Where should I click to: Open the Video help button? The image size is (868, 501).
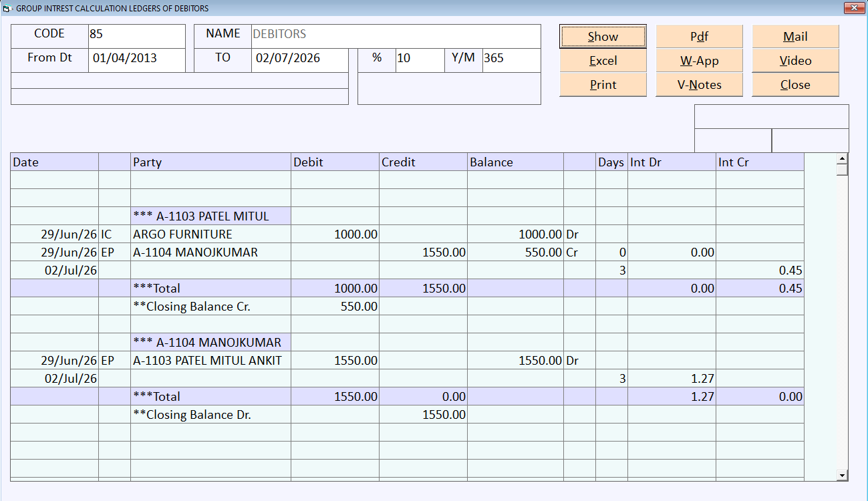click(x=795, y=61)
